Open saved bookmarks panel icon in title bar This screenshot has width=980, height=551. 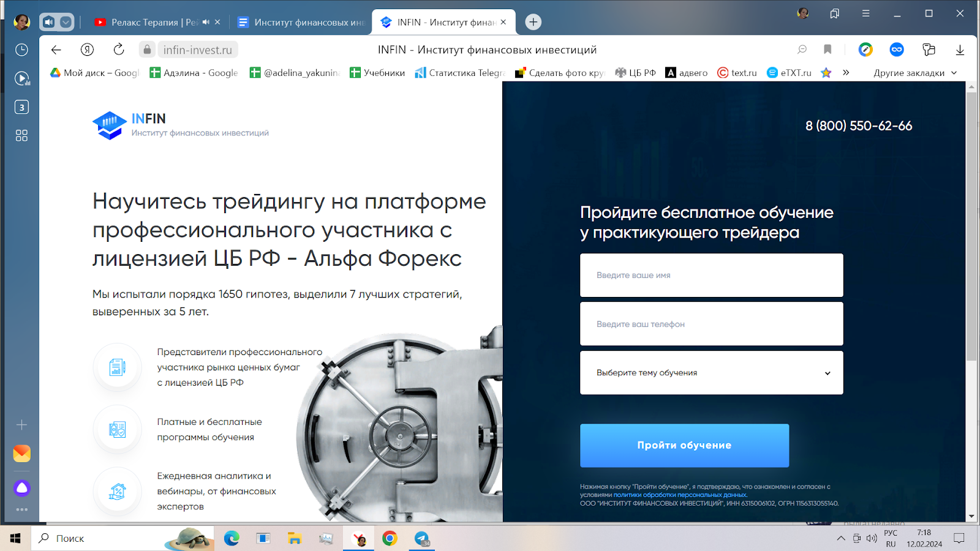[x=834, y=13]
